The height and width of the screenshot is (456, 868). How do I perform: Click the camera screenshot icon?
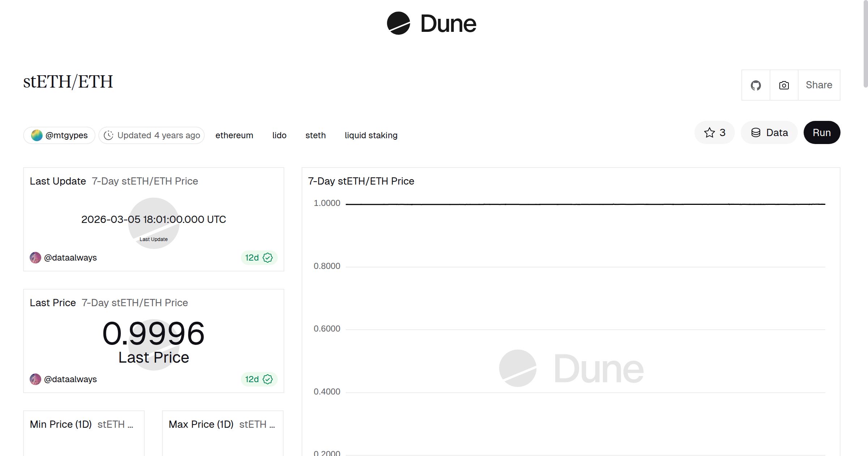pyautogui.click(x=783, y=85)
